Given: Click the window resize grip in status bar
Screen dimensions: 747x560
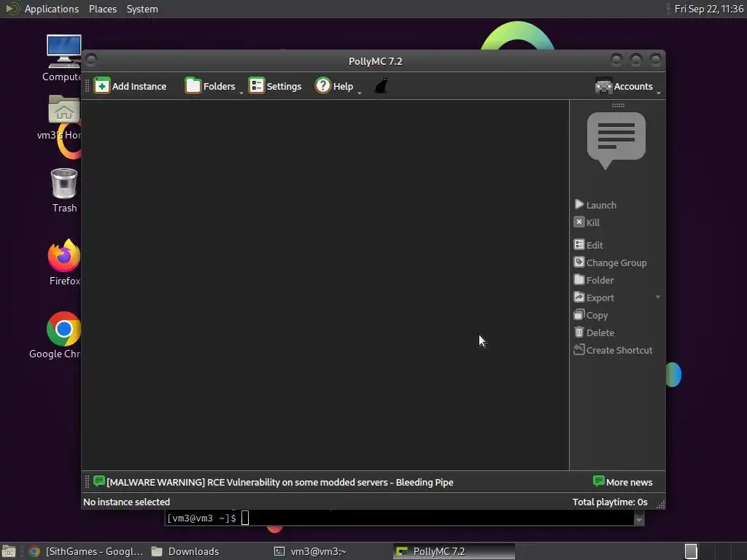Looking at the screenshot, I should pos(660,505).
